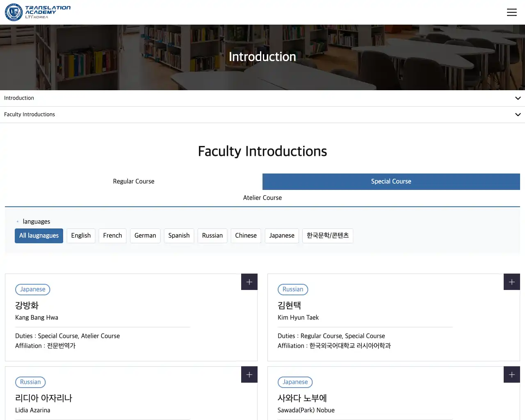This screenshot has height=420, width=525.
Task: Select the All languages filter
Action: tap(39, 235)
